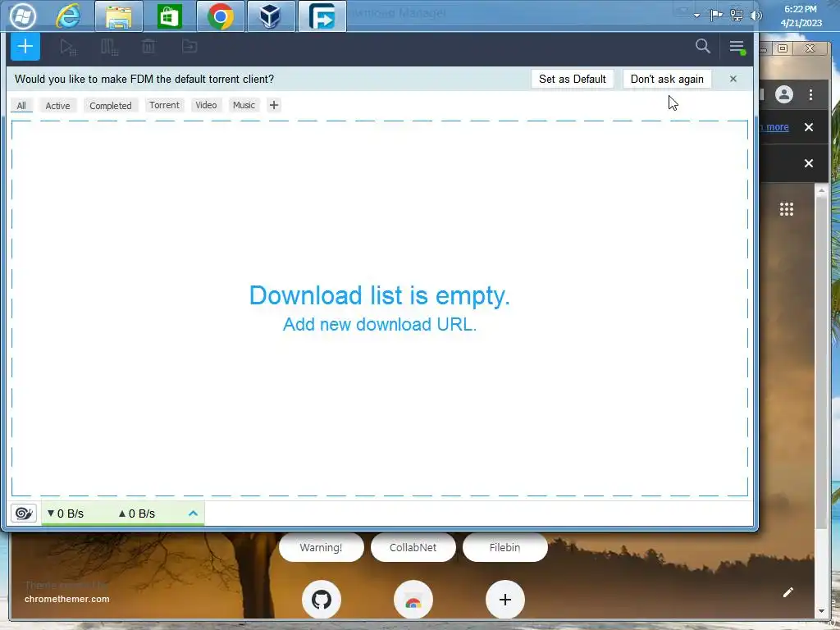Click the CollabNet shortcut in Chrome
This screenshot has width=840, height=630.
(413, 547)
